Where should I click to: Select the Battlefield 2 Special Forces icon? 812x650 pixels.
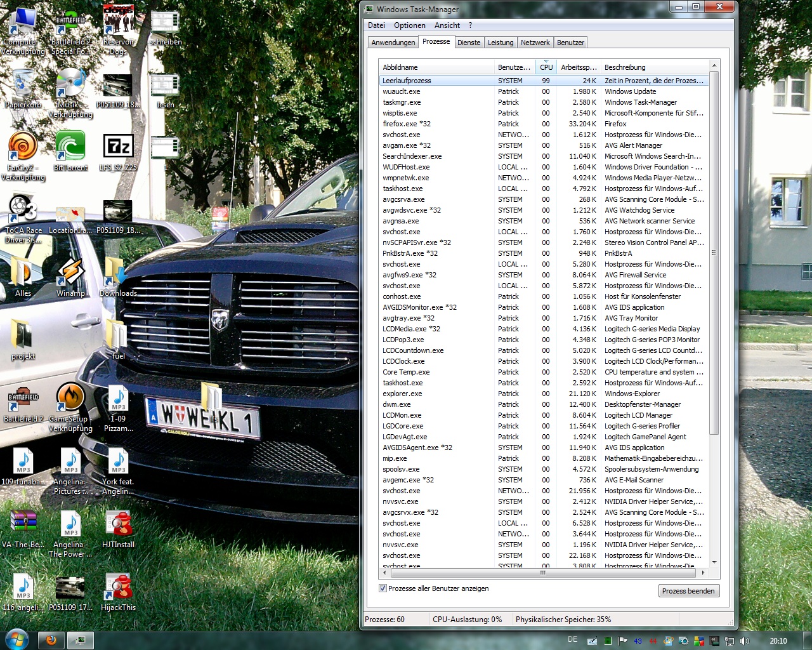point(70,30)
